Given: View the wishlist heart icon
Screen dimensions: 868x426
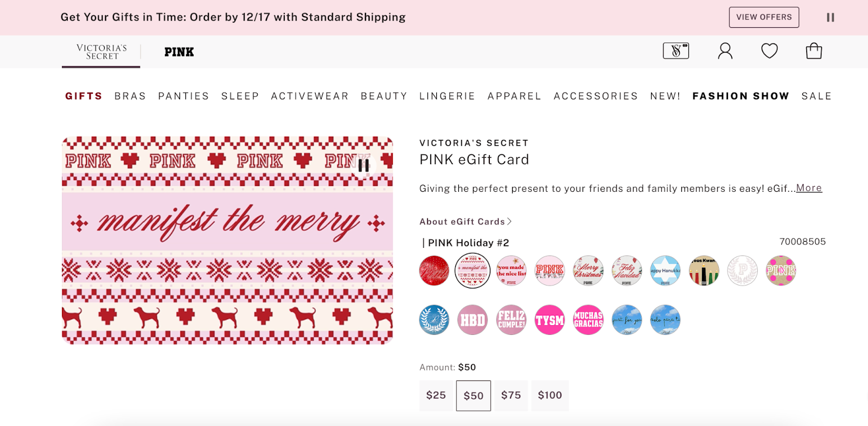Looking at the screenshot, I should (x=769, y=51).
